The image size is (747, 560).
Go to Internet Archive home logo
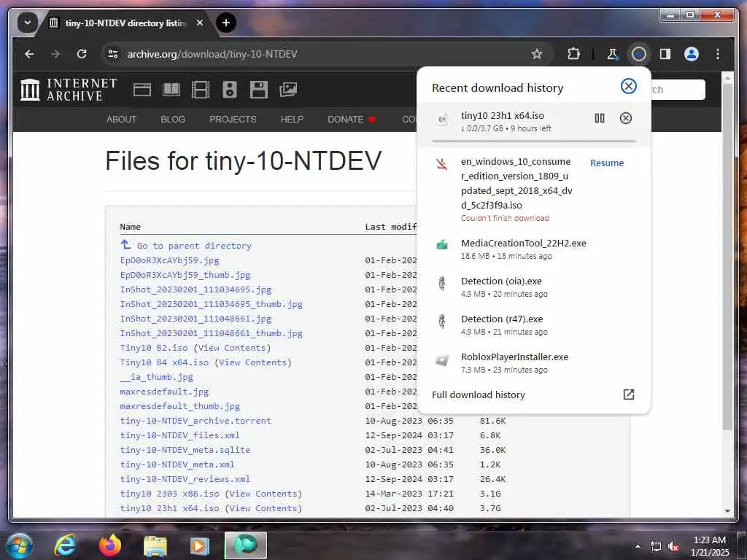pyautogui.click(x=69, y=90)
